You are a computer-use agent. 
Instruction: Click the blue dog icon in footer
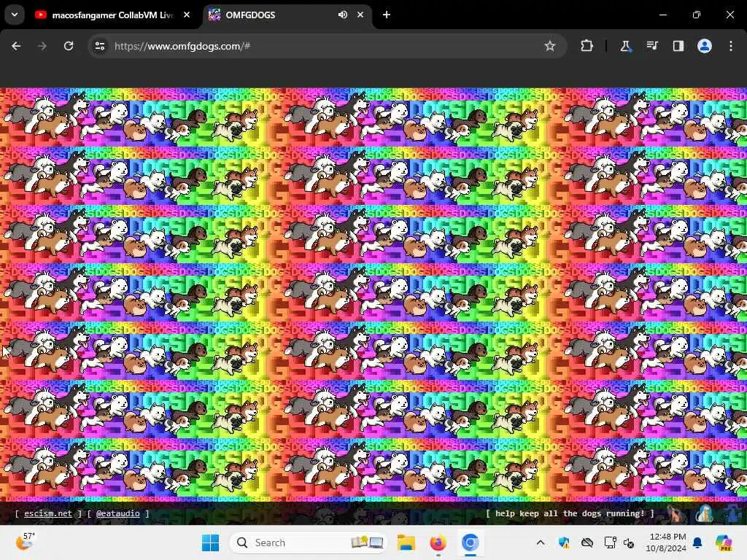(734, 514)
